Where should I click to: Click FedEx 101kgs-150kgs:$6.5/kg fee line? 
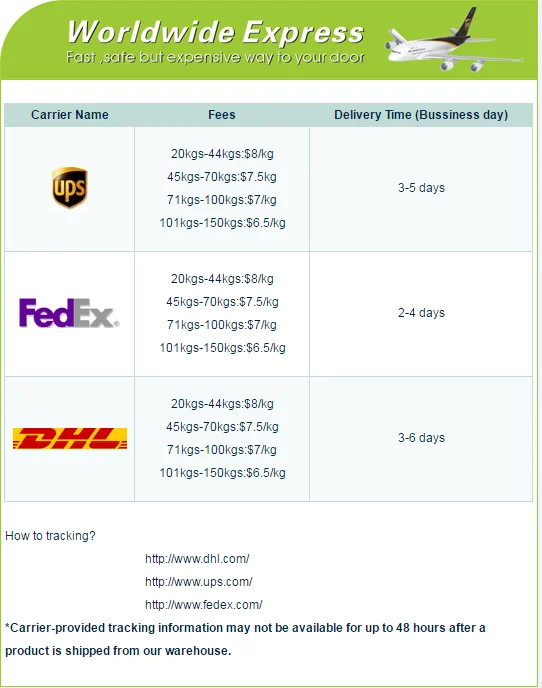click(222, 348)
